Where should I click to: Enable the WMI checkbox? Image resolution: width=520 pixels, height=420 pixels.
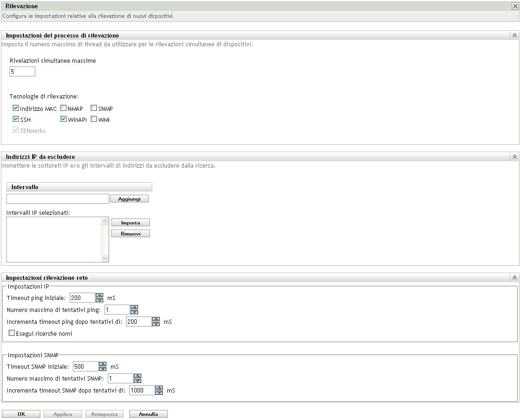tap(94, 119)
